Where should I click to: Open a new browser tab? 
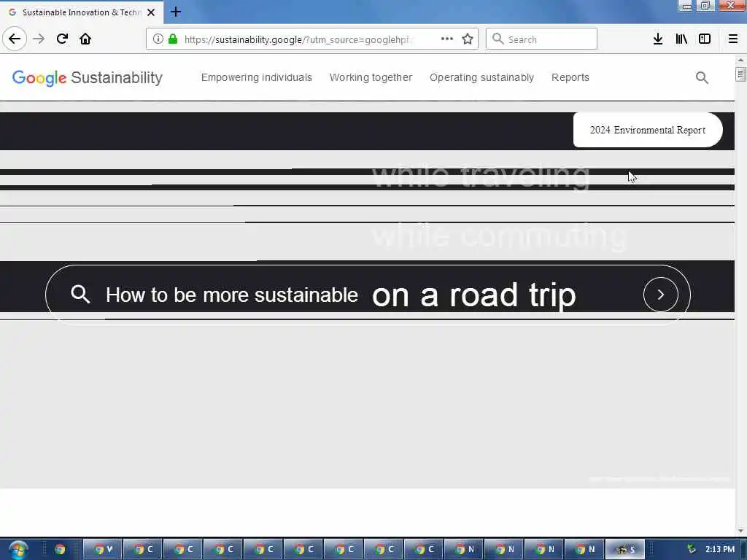click(x=176, y=12)
